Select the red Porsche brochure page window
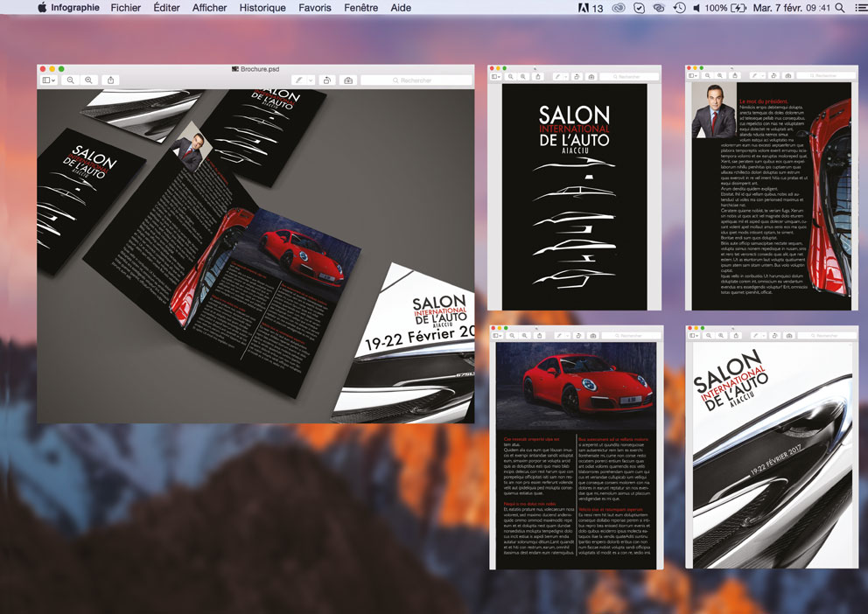Image resolution: width=868 pixels, height=614 pixels. click(x=575, y=455)
